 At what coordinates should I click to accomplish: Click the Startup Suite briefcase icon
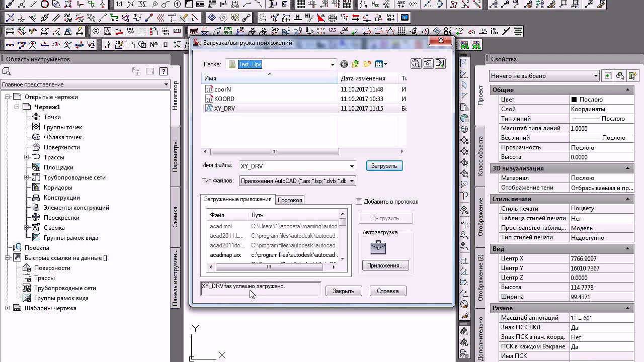click(378, 247)
